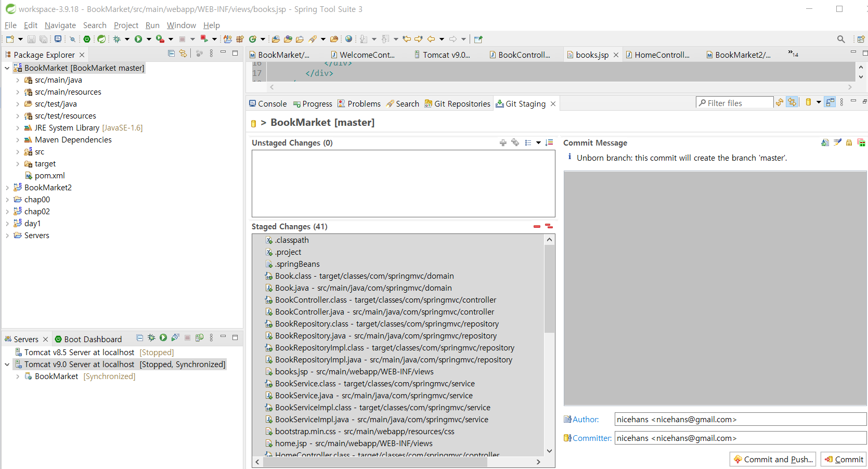
Task: Open the Boot Dashboard tab
Action: pos(88,339)
